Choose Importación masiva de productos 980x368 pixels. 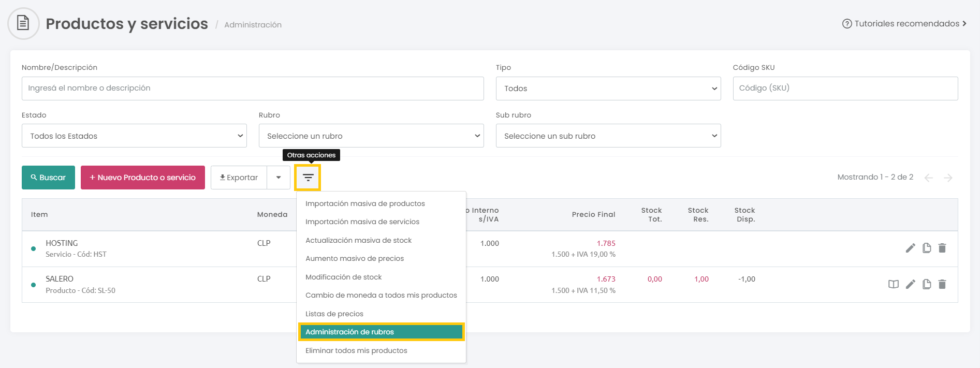click(365, 203)
